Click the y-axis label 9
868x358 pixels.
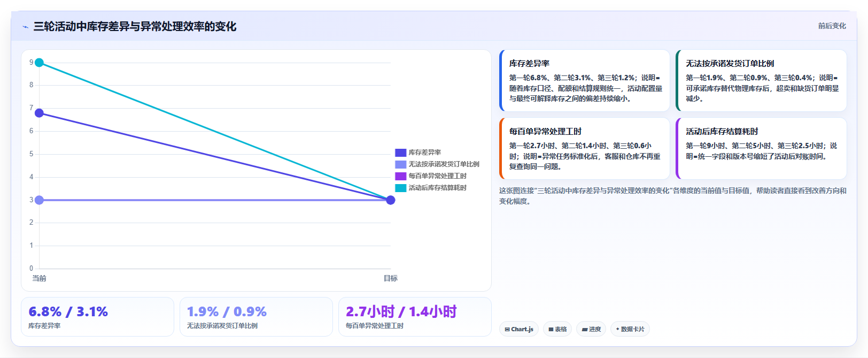31,62
